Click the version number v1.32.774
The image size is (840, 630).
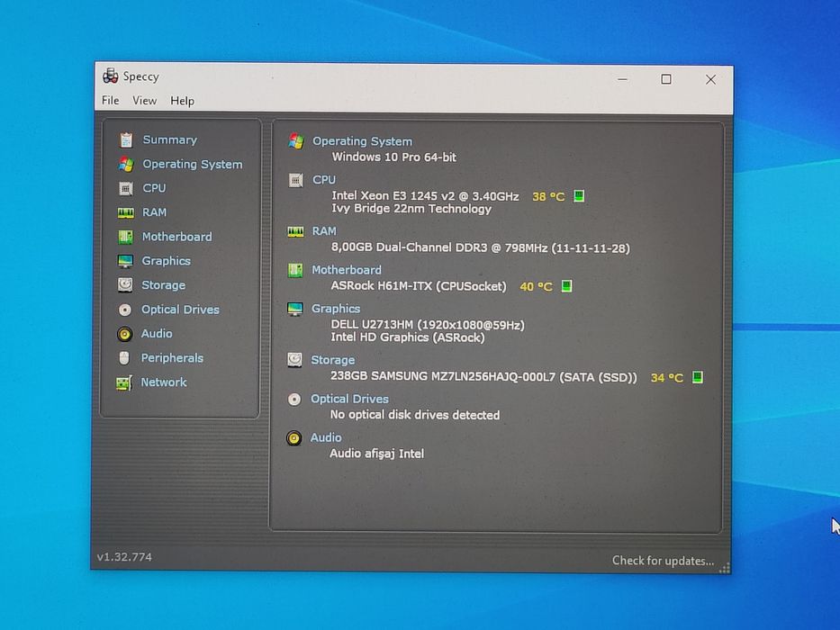pos(124,557)
